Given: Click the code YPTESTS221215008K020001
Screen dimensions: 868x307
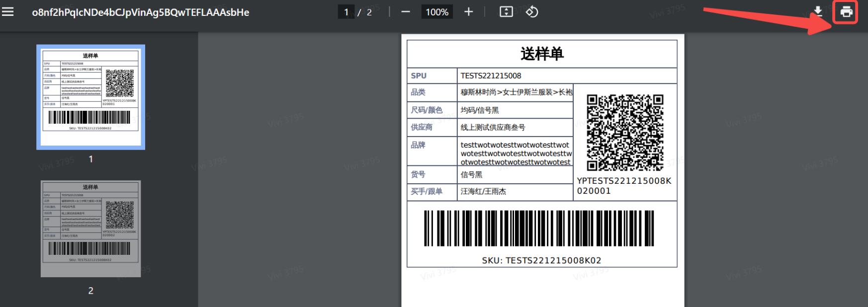Looking at the screenshot, I should tap(624, 186).
